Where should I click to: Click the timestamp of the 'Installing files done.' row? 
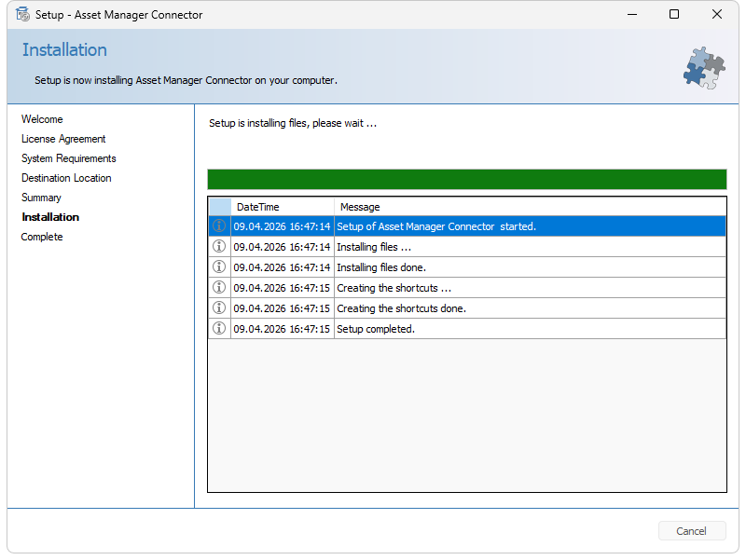(x=282, y=267)
